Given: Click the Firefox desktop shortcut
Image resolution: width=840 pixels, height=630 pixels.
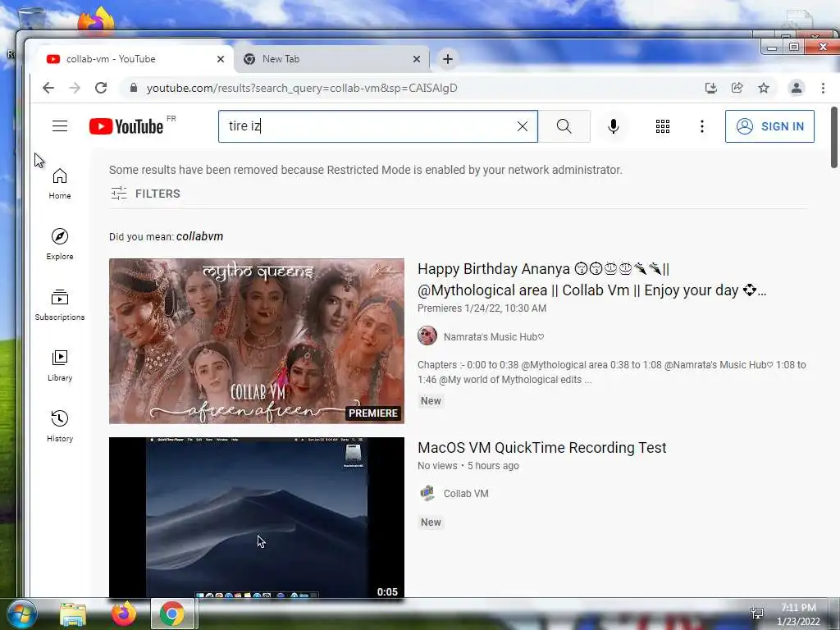Looking at the screenshot, I should click(97, 21).
